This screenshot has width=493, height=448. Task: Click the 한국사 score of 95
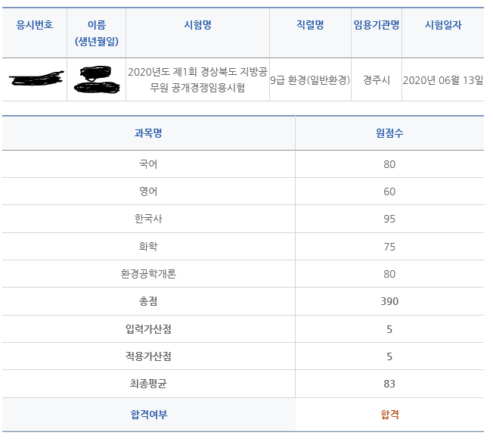389,219
